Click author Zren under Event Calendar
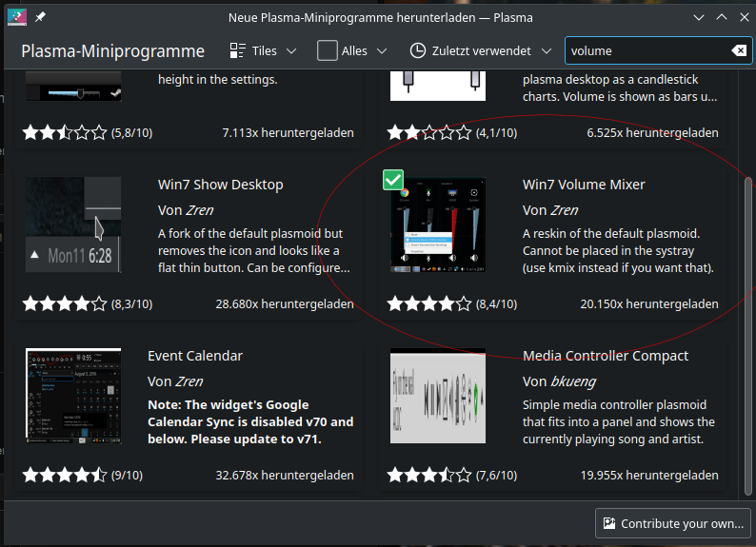Image resolution: width=756 pixels, height=547 pixels. click(x=189, y=381)
